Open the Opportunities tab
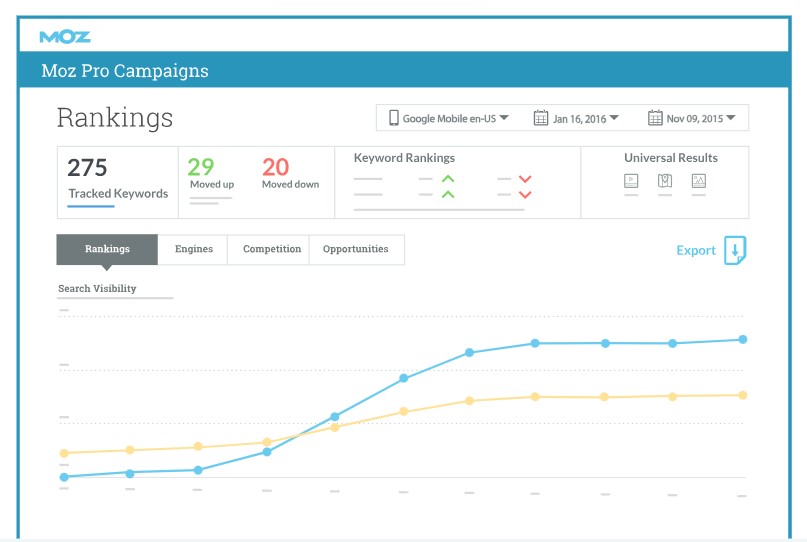This screenshot has height=542, width=807. tap(356, 249)
